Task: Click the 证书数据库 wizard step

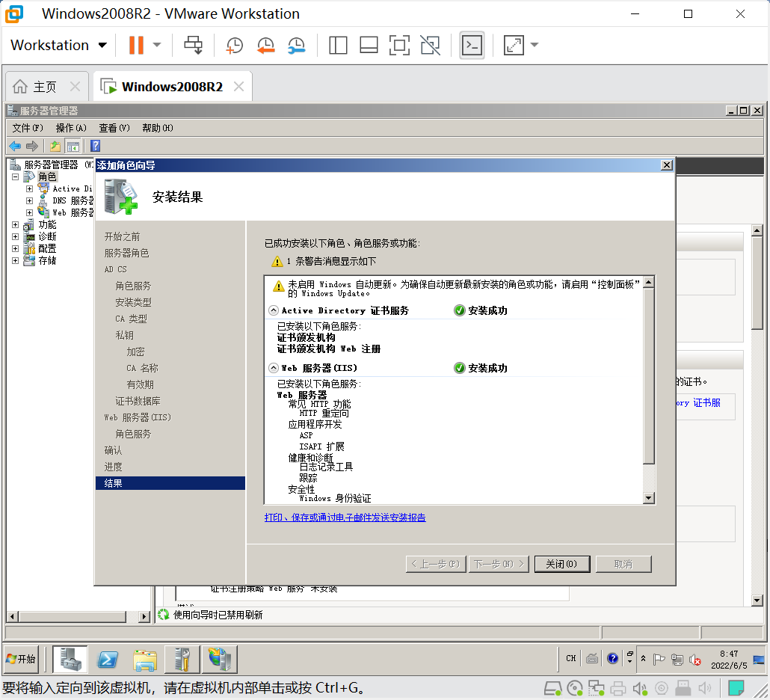Action: coord(138,401)
